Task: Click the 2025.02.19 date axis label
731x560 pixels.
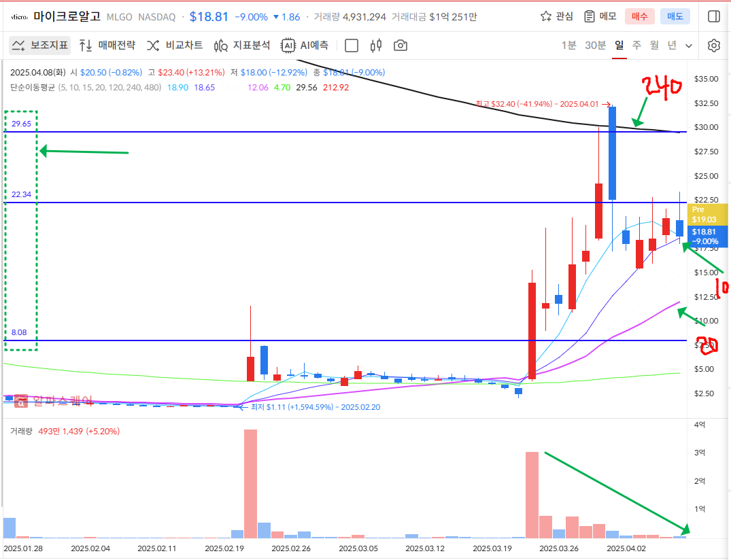Action: point(224,548)
